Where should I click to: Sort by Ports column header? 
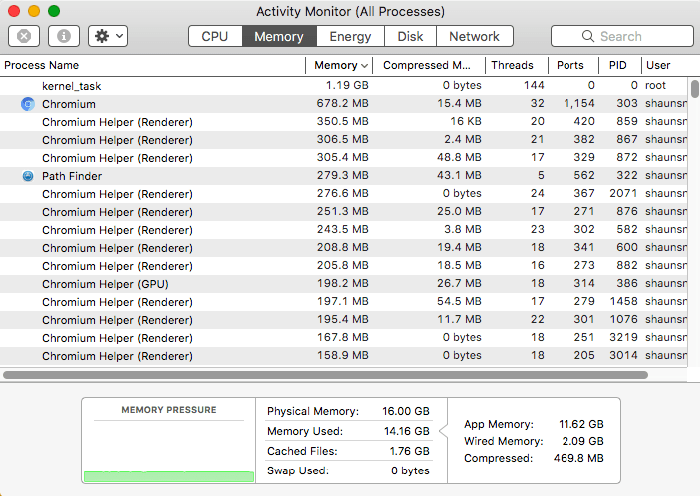click(573, 65)
